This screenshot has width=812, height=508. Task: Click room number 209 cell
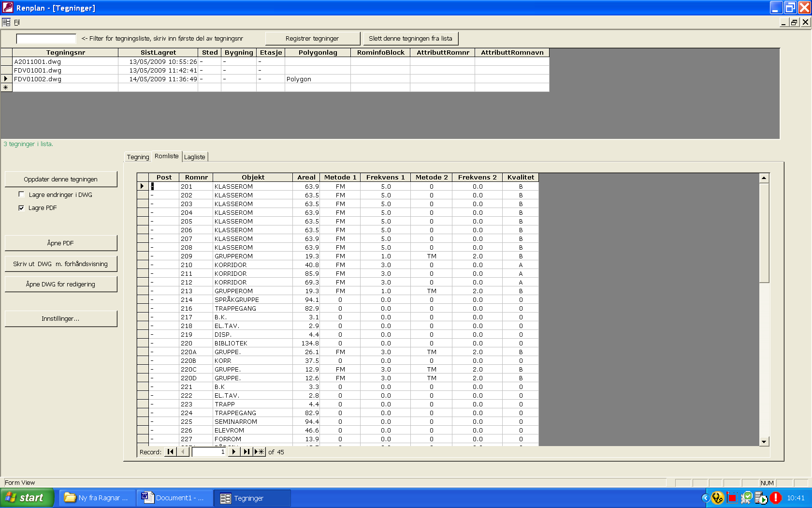coord(196,256)
